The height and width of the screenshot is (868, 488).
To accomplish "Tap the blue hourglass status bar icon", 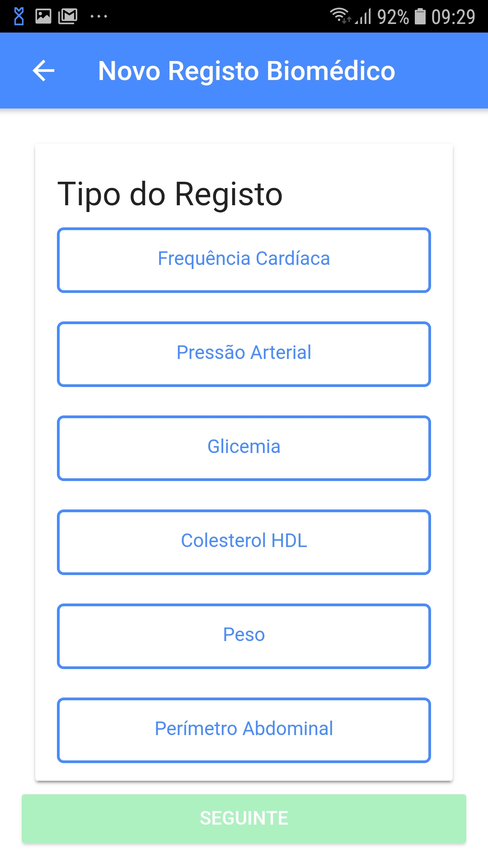I will click(x=19, y=17).
